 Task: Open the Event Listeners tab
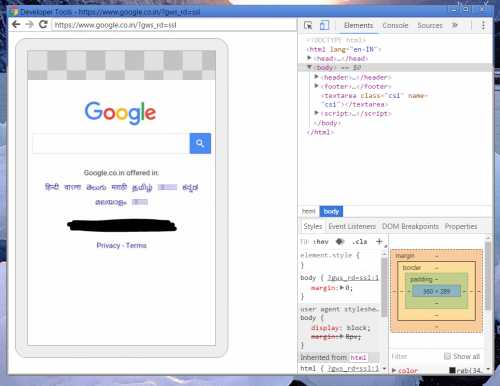click(352, 226)
